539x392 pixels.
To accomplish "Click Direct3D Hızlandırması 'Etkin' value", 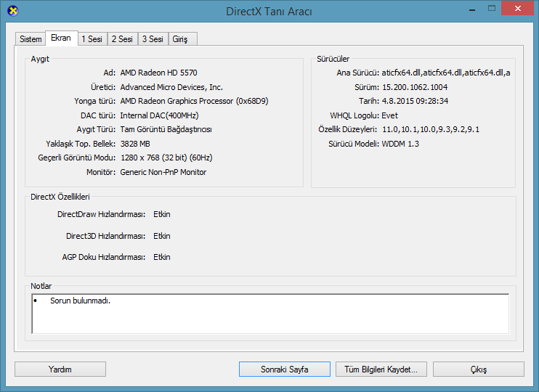I will tap(162, 236).
